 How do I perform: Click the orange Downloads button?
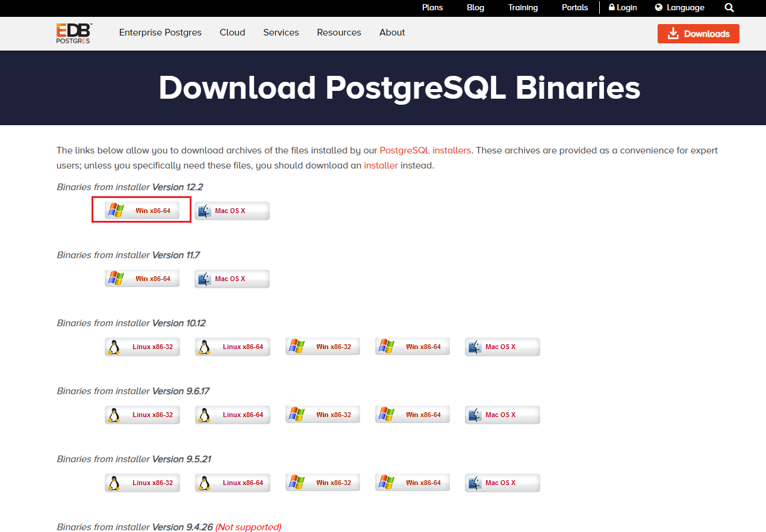tap(698, 34)
